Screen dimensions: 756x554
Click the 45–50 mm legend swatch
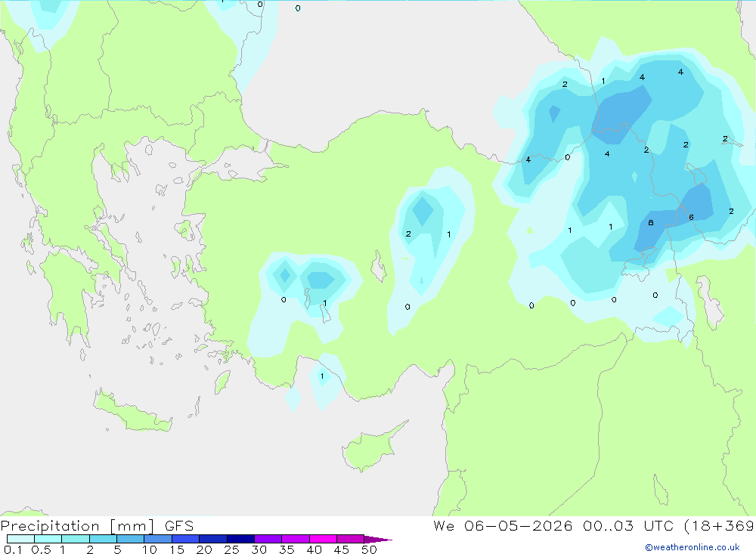click(x=351, y=539)
